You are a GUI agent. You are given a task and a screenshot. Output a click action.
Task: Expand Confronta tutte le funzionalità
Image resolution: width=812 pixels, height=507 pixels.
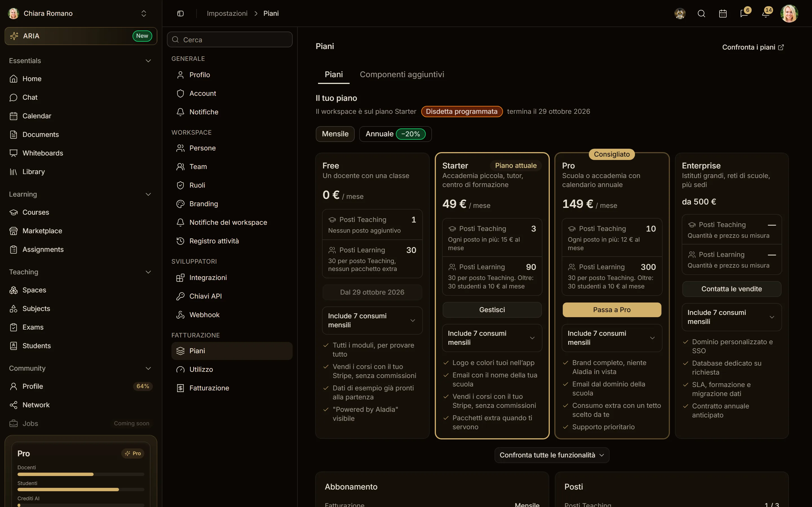(x=551, y=455)
